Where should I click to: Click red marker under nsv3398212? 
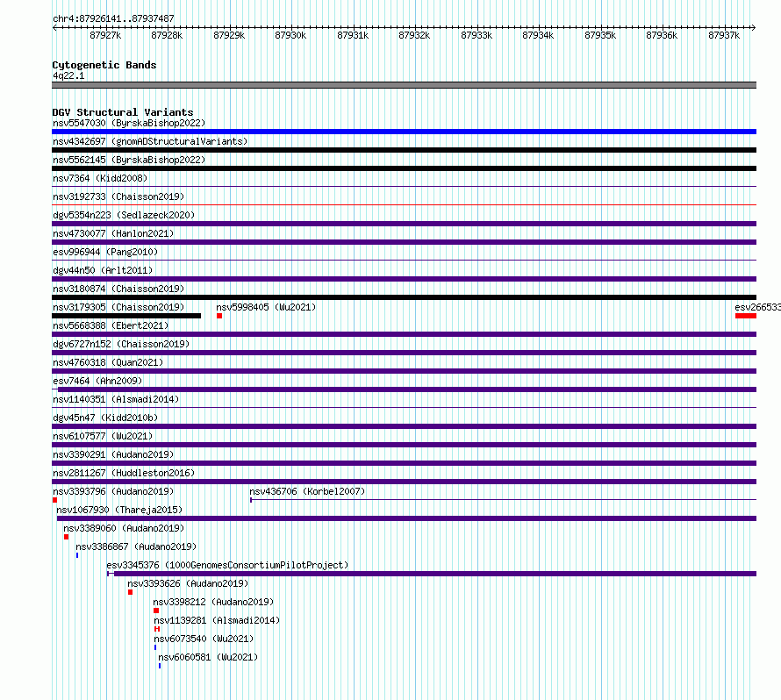coord(156,611)
